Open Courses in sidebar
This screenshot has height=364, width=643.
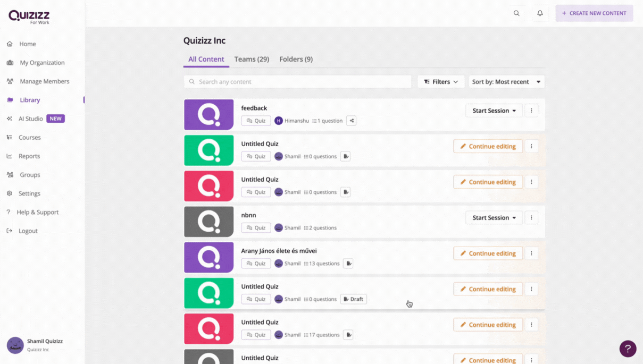pyautogui.click(x=30, y=137)
